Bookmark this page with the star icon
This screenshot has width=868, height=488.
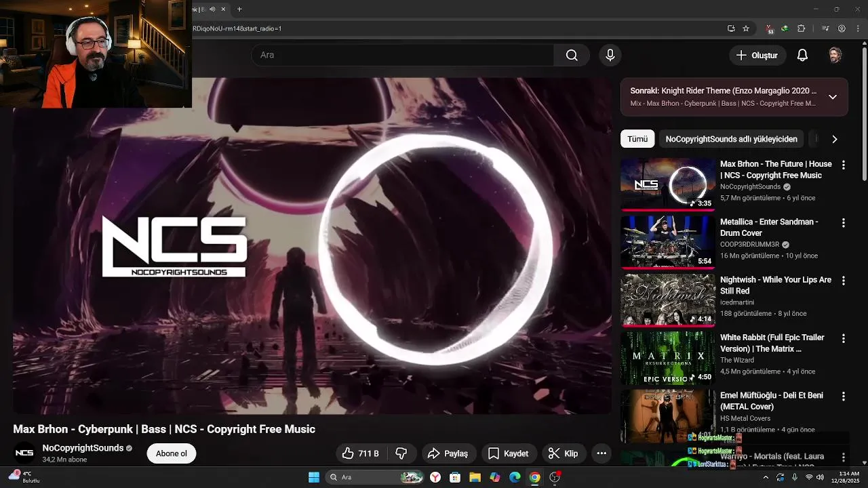click(746, 28)
